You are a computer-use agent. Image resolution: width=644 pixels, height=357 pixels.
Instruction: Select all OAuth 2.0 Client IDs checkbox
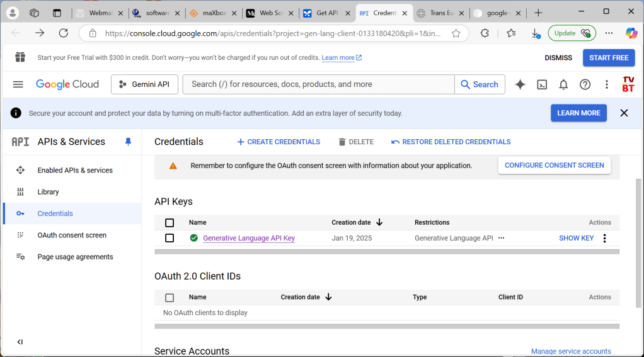[x=170, y=297]
